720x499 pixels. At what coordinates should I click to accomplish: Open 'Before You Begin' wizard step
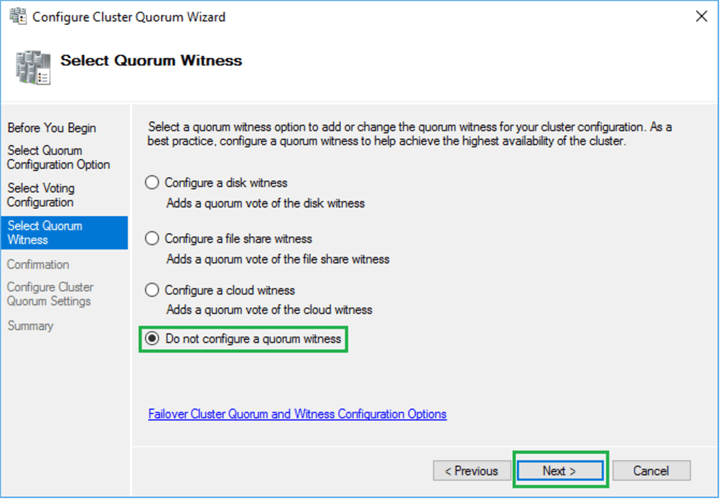(52, 128)
